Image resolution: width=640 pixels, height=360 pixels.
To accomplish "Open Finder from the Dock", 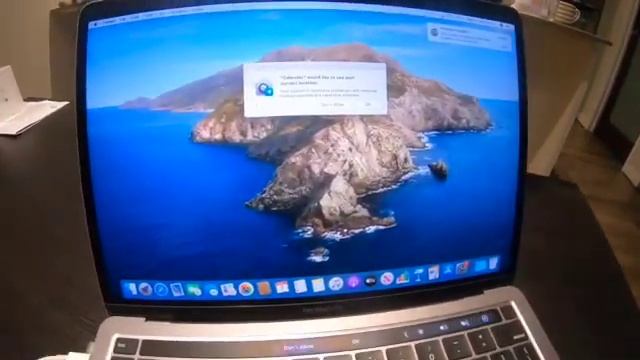I will (131, 289).
